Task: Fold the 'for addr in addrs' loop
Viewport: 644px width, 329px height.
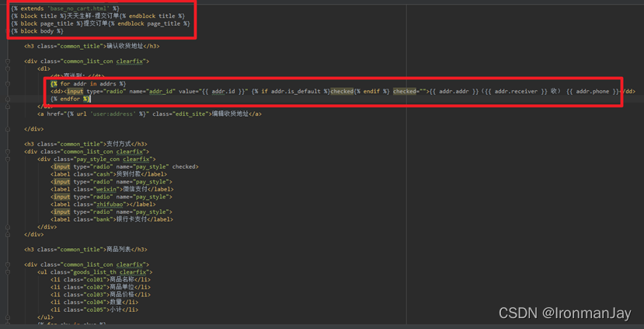Action: 8,84
